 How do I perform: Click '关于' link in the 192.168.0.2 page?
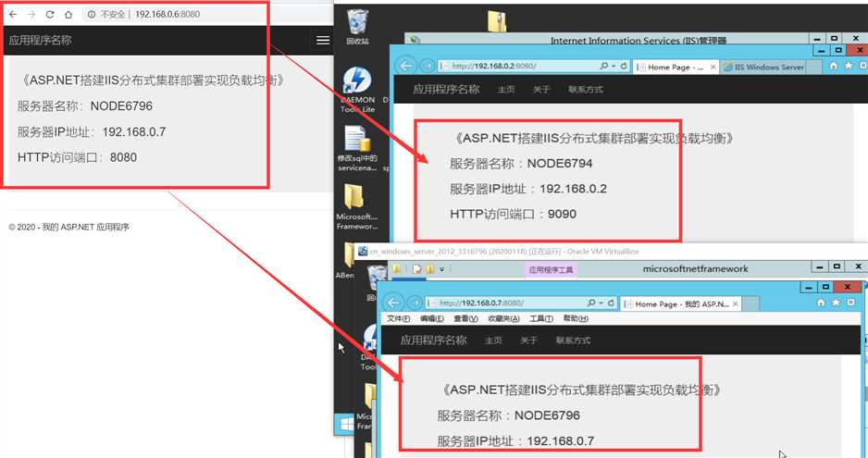541,89
